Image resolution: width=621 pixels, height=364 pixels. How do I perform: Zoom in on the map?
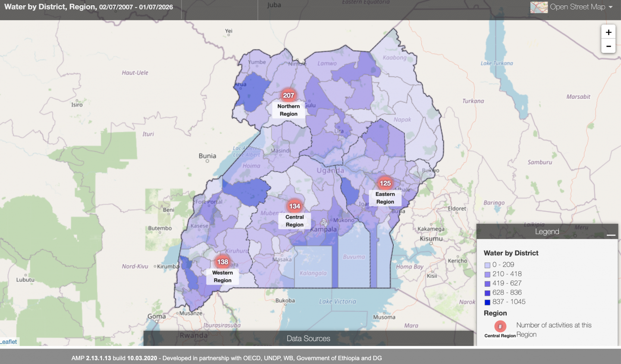pos(608,32)
